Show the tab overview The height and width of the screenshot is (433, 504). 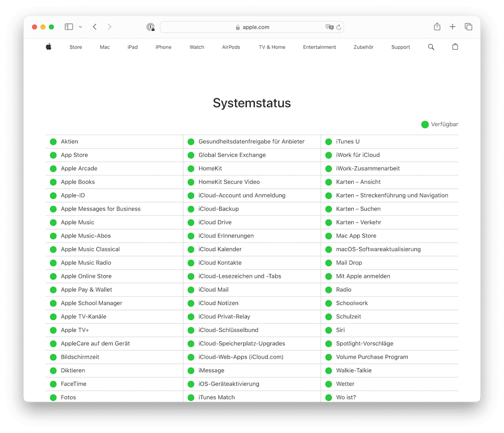[468, 27]
